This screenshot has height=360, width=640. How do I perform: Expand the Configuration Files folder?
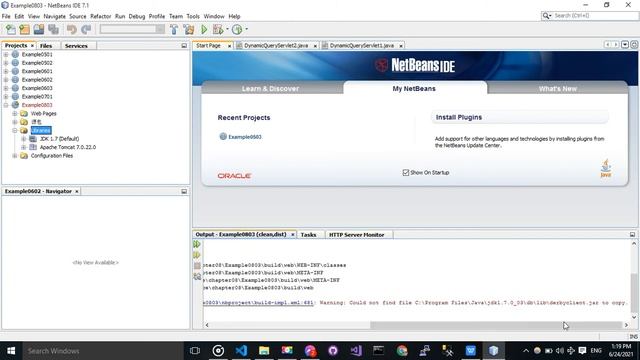[x=15, y=156]
